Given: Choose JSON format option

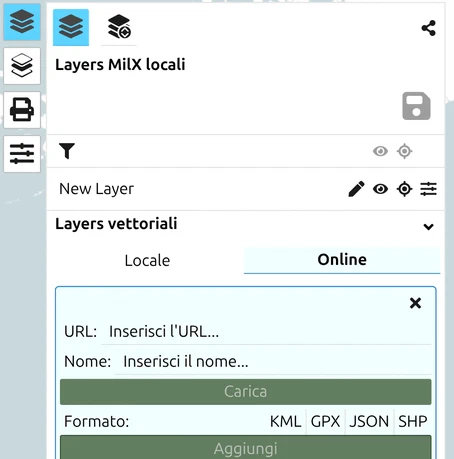Looking at the screenshot, I should click(369, 422).
